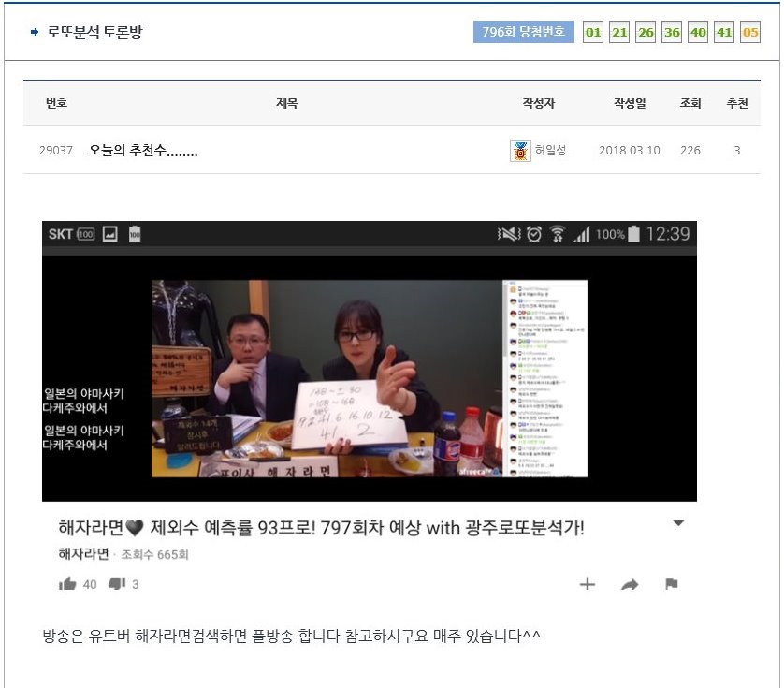Tap the alarm clock status icon
Screen dimensions: 784x688
point(534,234)
